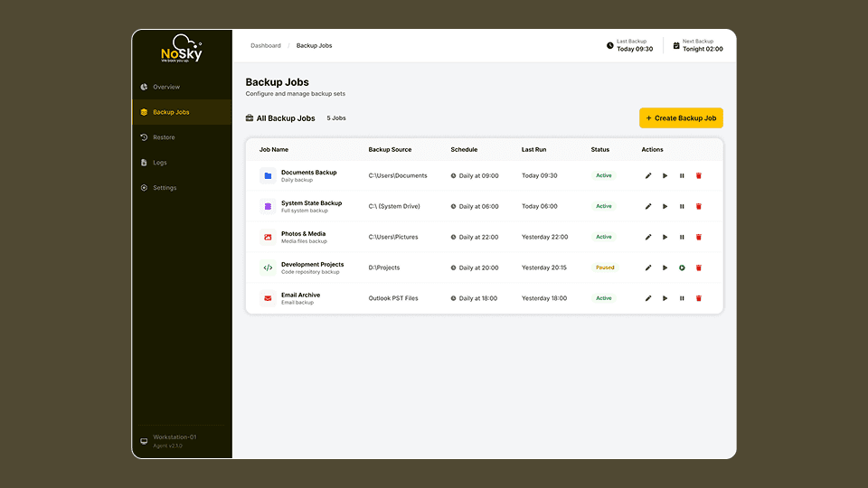Open Overview in the sidebar
This screenshot has width=868, height=488.
tap(165, 87)
